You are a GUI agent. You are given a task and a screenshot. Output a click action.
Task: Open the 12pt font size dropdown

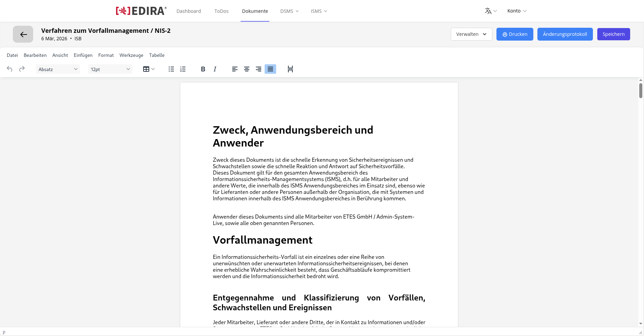pyautogui.click(x=110, y=69)
